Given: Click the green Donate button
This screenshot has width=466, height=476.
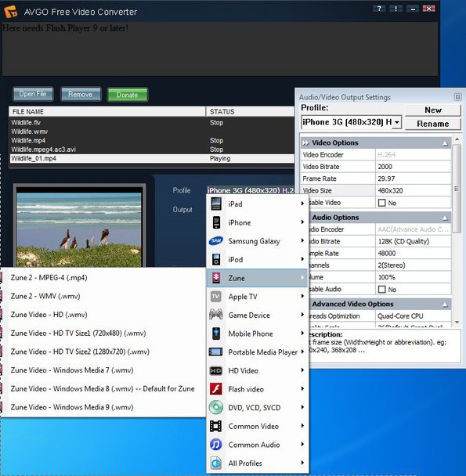Looking at the screenshot, I should (128, 95).
